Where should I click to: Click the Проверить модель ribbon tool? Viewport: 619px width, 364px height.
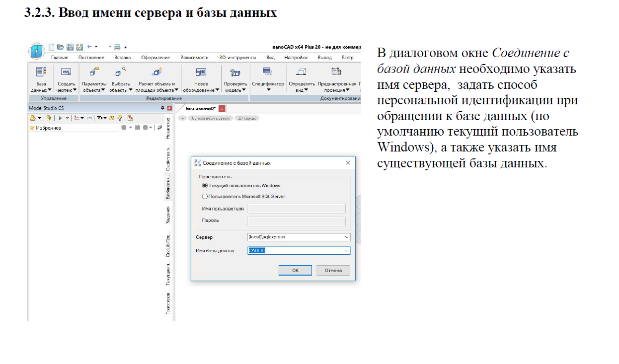(235, 79)
